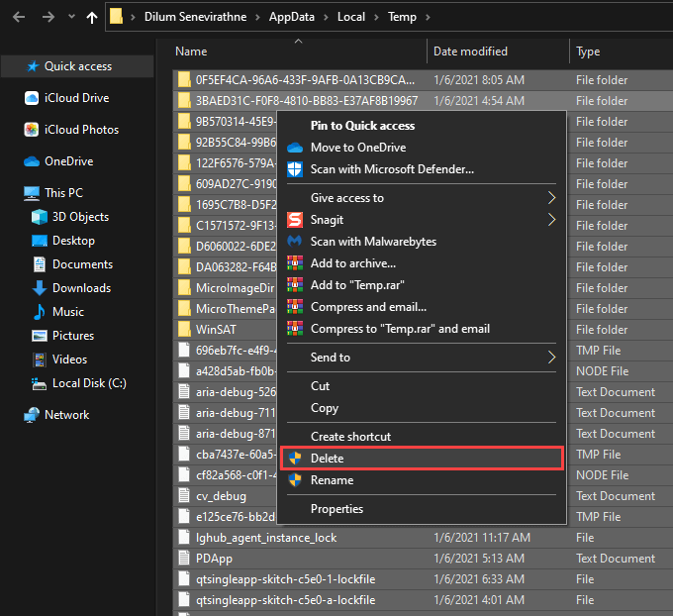Click the Malwarebytes scan icon
The height and width of the screenshot is (616, 673).
click(294, 242)
